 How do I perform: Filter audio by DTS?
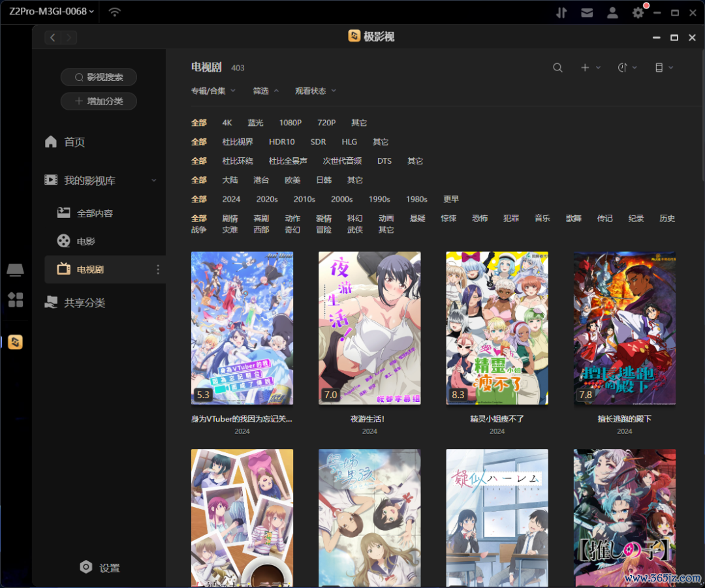pos(384,161)
